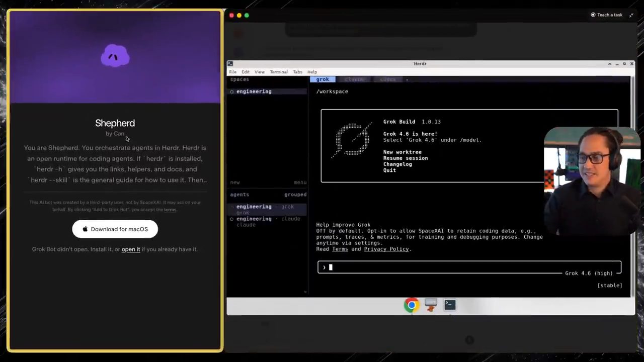
Task: Open the Help menu in Herdr
Action: click(312, 72)
